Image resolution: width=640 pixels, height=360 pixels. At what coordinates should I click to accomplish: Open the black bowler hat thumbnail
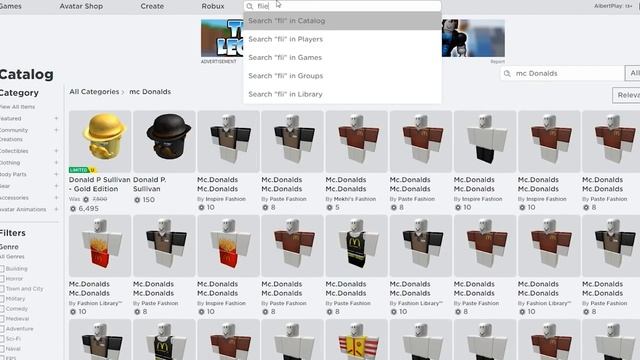point(164,141)
